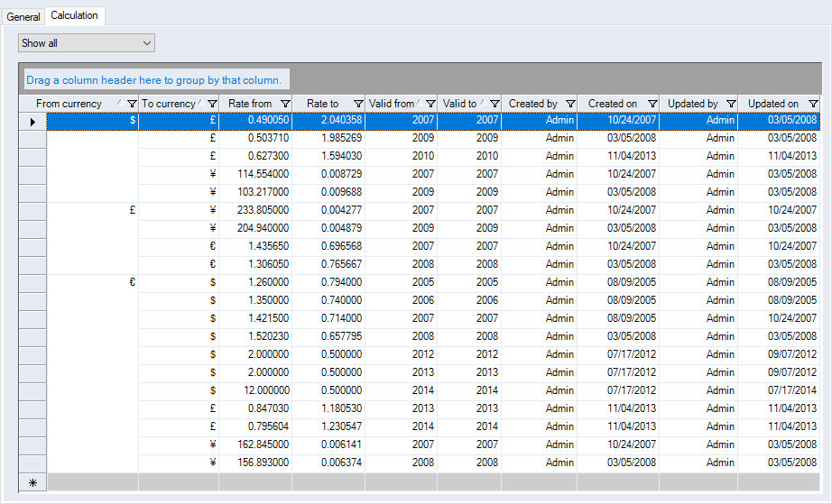Open the Valid to filter icon
This screenshot has width=832, height=504.
click(x=494, y=104)
